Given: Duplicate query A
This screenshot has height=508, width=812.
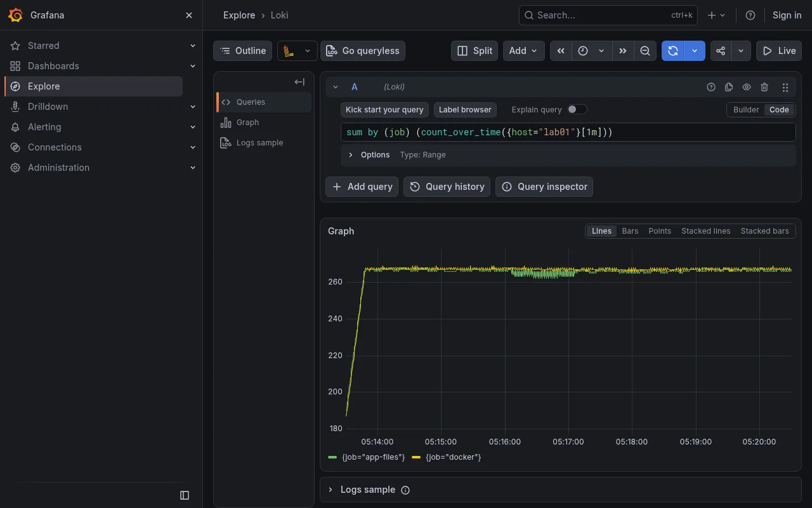Looking at the screenshot, I should [729, 87].
